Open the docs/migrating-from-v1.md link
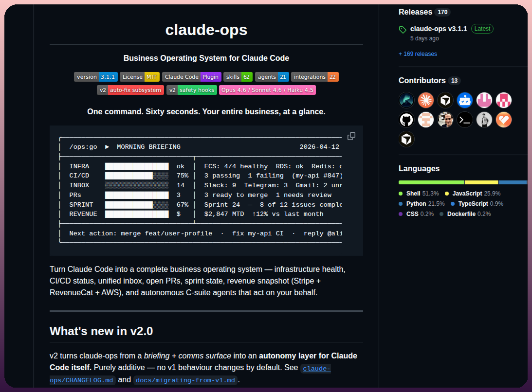Viewport: 532px width, 392px height. 185,380
